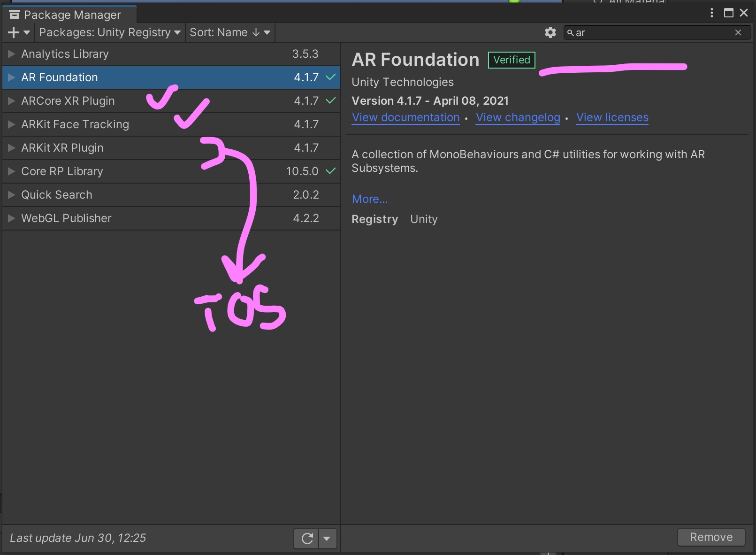Click the Remove button
Image resolution: width=756 pixels, height=555 pixels.
711,537
